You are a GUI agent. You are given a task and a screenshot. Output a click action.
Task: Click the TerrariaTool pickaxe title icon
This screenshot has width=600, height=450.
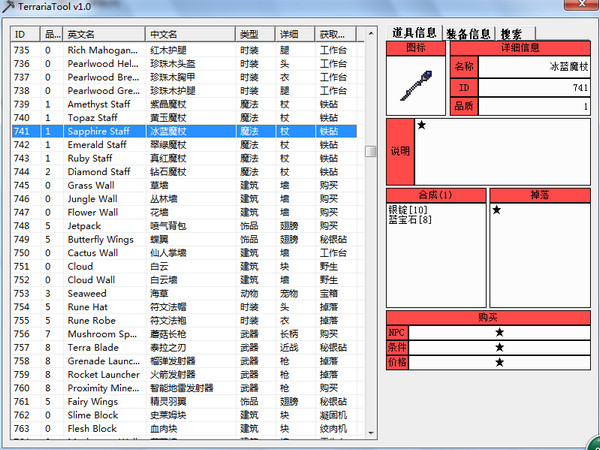pos(8,7)
